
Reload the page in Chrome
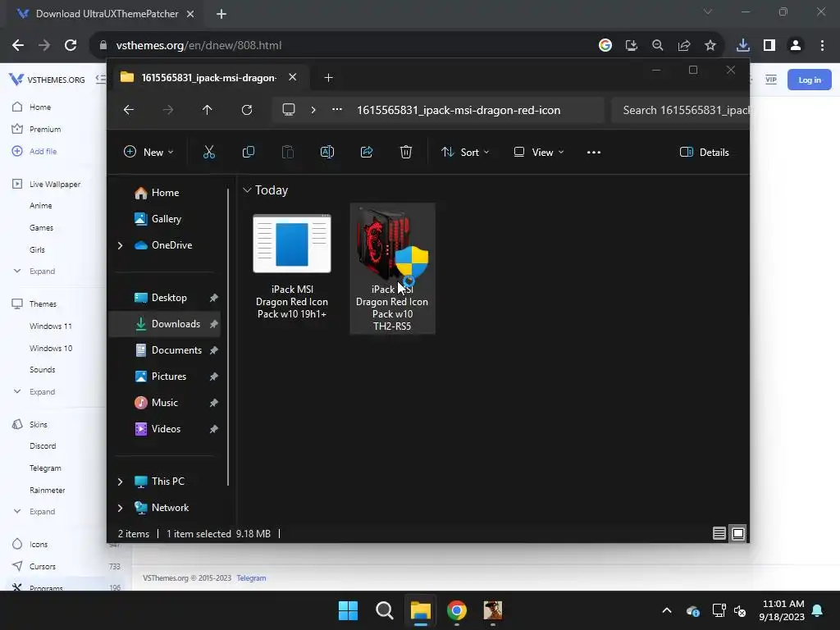[x=71, y=46]
